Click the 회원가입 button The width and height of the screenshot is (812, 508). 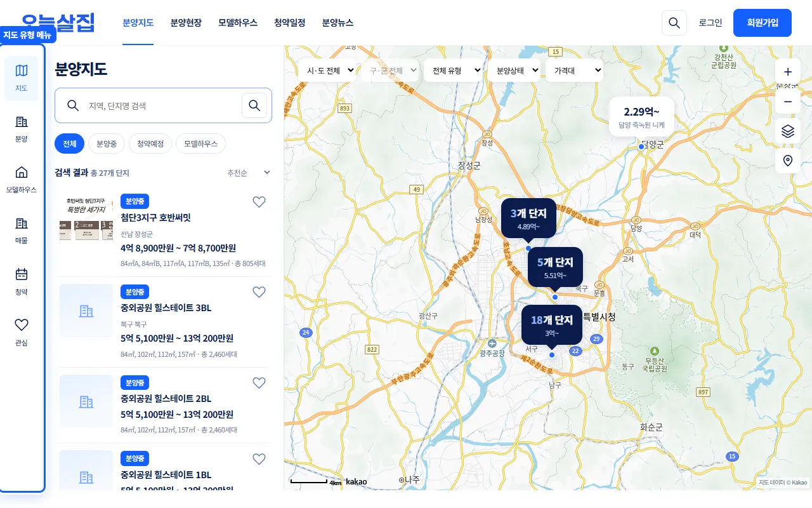(763, 23)
